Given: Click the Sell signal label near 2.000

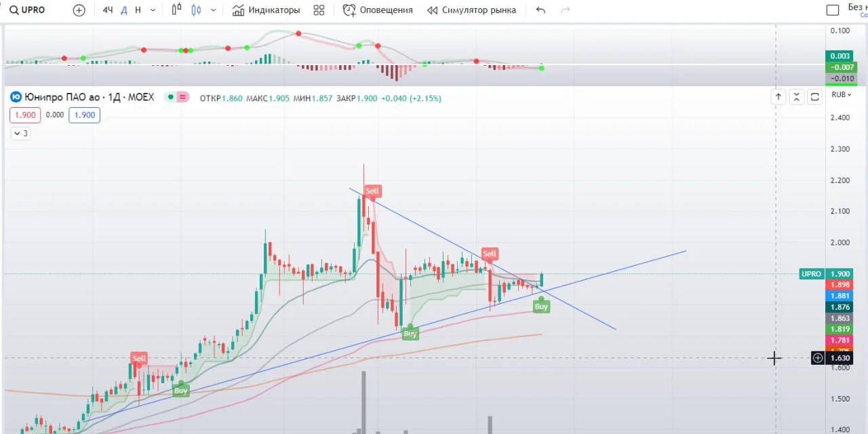Looking at the screenshot, I should pos(490,254).
